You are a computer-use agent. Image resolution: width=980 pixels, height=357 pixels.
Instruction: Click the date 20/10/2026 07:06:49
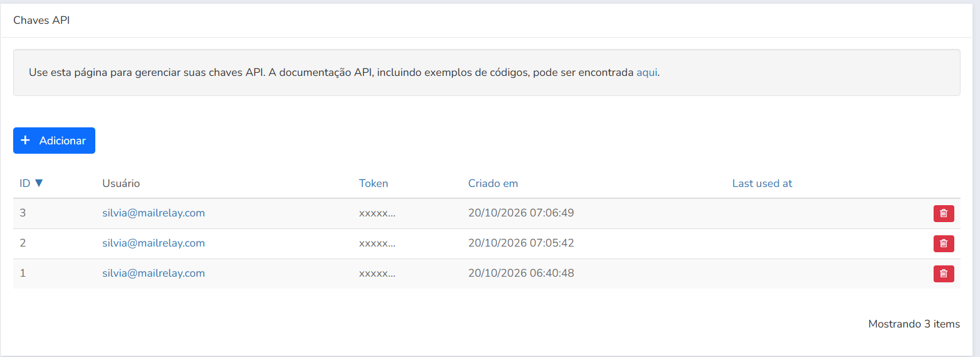click(x=521, y=213)
